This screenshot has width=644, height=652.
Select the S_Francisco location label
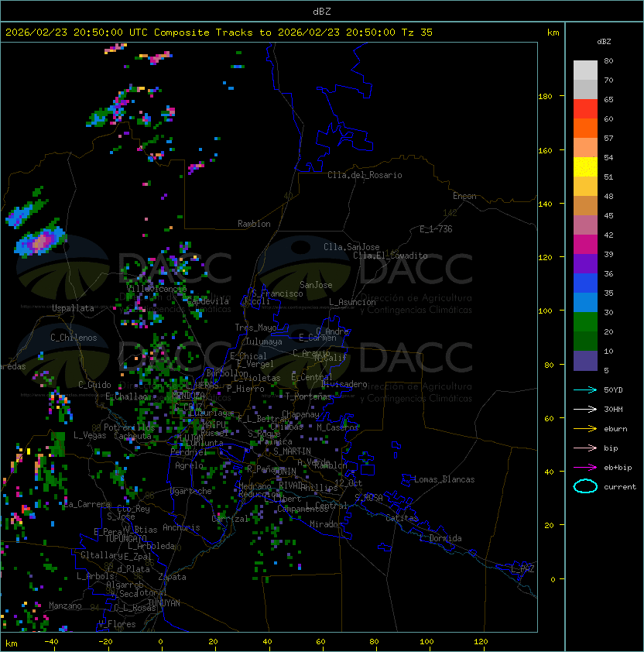277,293
